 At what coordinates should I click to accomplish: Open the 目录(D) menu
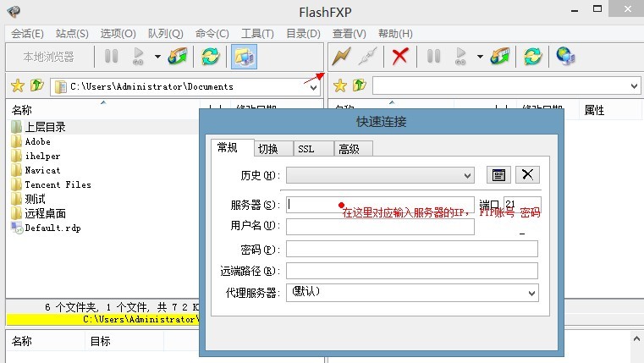(x=303, y=34)
